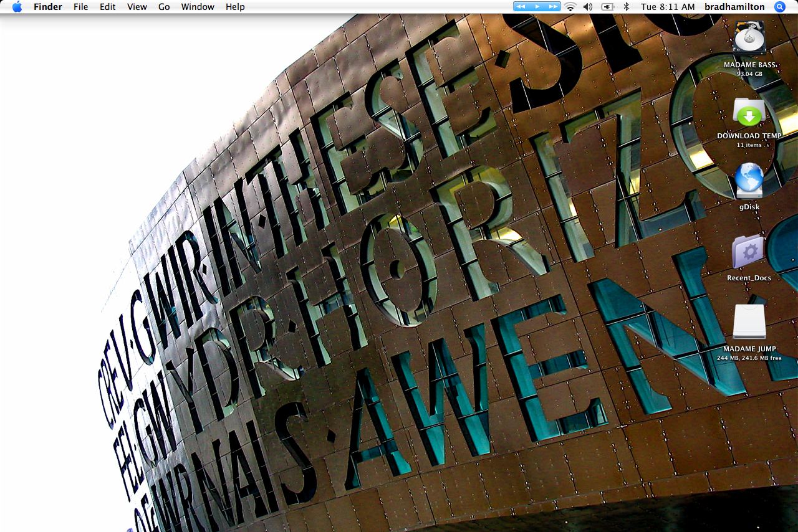Click the MADAME BASS label text
This screenshot has width=798, height=532.
coord(749,65)
